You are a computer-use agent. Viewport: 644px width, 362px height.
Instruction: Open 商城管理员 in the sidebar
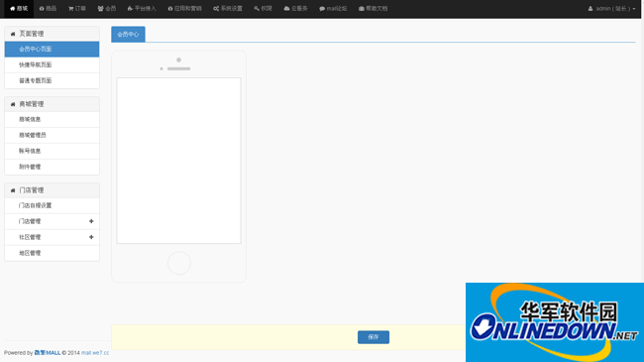53,135
